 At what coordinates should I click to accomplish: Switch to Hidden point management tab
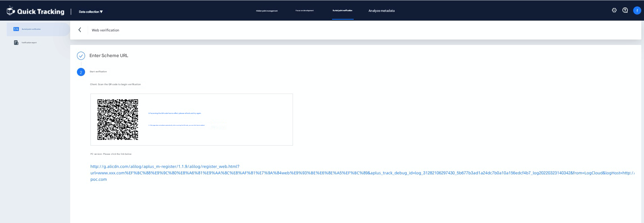point(267,11)
